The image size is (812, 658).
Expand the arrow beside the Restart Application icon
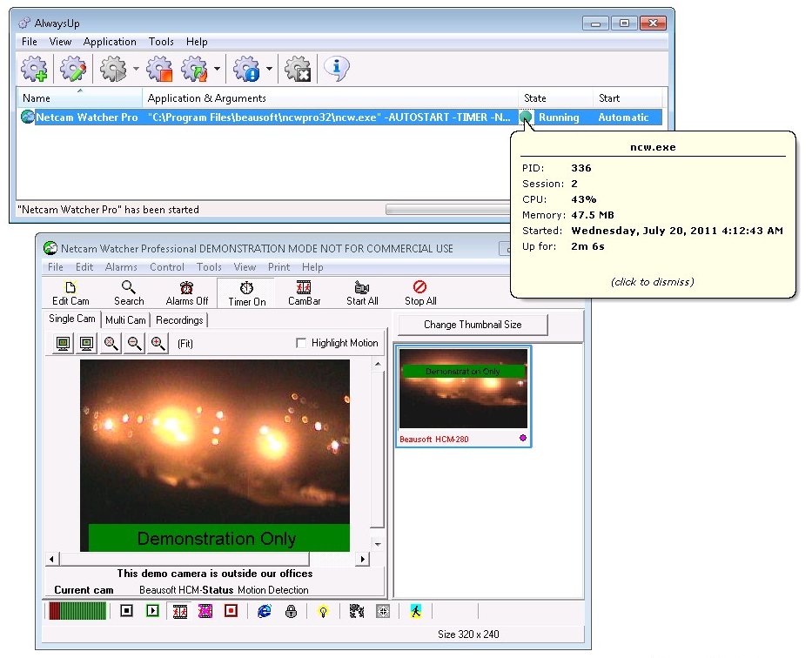pos(217,69)
